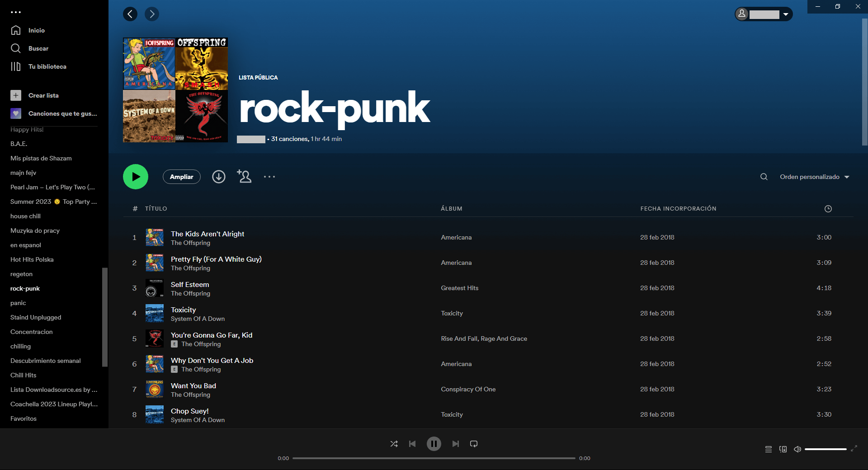Open The Offspring artist under Self Esteem
Image resolution: width=868 pixels, height=470 pixels.
click(x=190, y=293)
